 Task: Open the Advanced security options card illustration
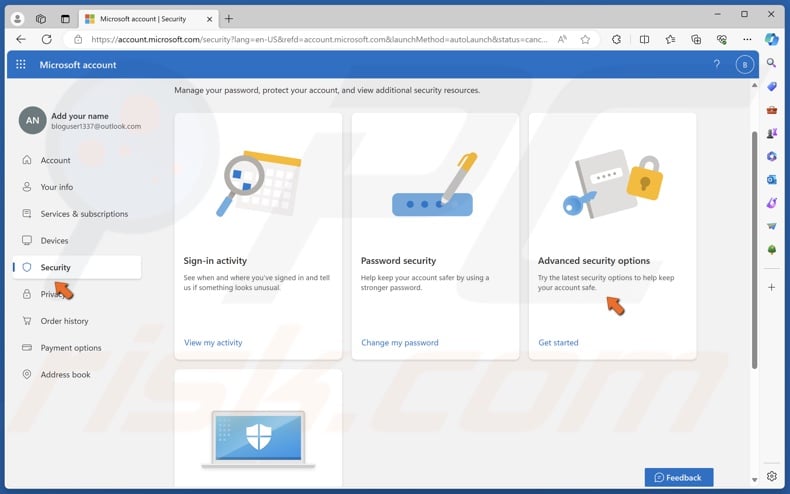(x=613, y=183)
